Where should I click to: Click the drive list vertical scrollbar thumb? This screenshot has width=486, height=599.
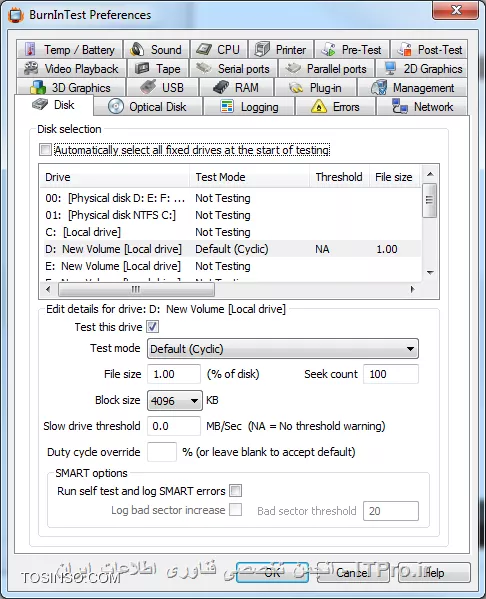click(x=429, y=200)
